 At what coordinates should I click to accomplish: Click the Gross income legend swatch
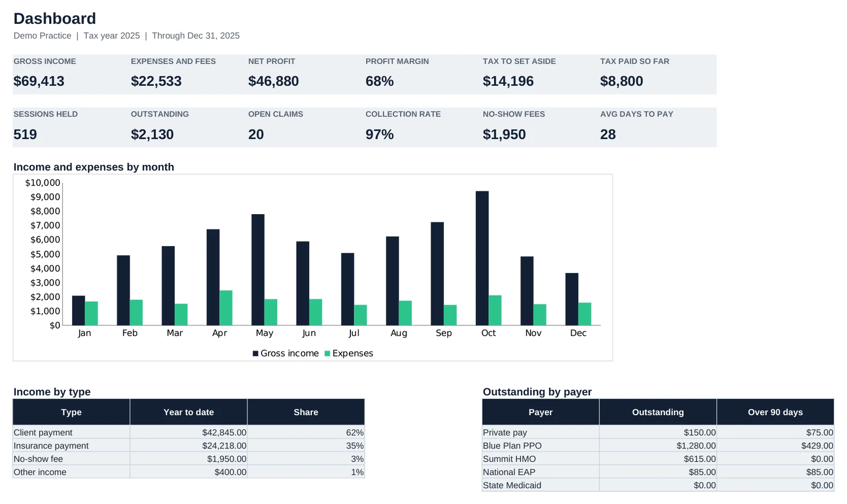pyautogui.click(x=256, y=353)
